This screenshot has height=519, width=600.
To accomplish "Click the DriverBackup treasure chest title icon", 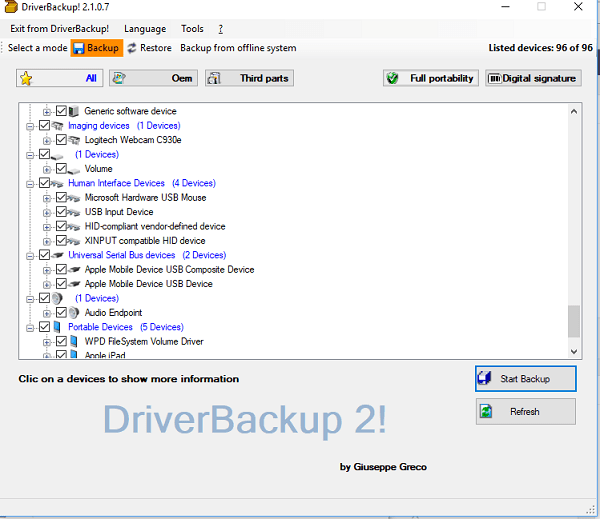I will [11, 7].
